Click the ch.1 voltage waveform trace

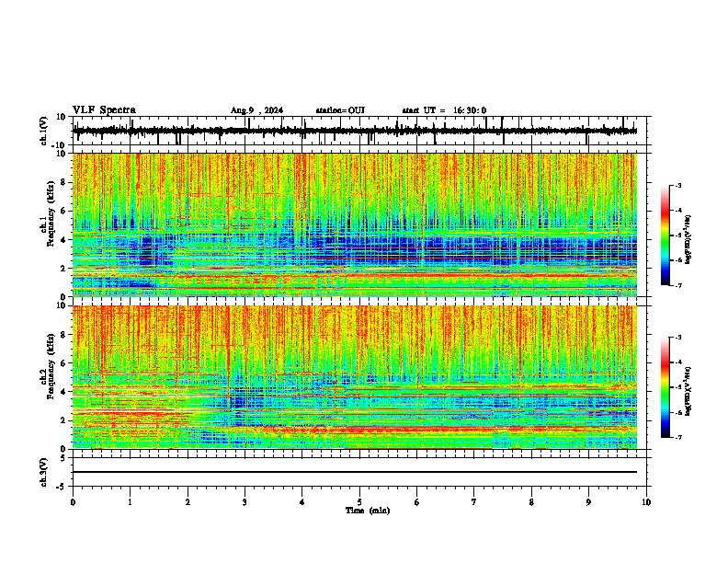click(355, 131)
